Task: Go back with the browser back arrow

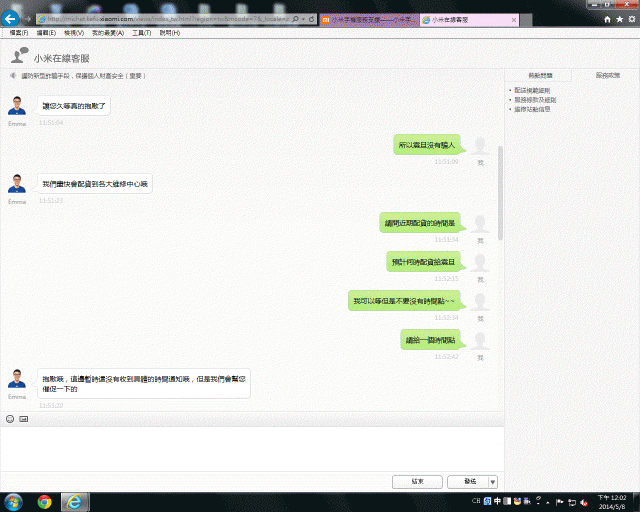Action: pos(10,19)
